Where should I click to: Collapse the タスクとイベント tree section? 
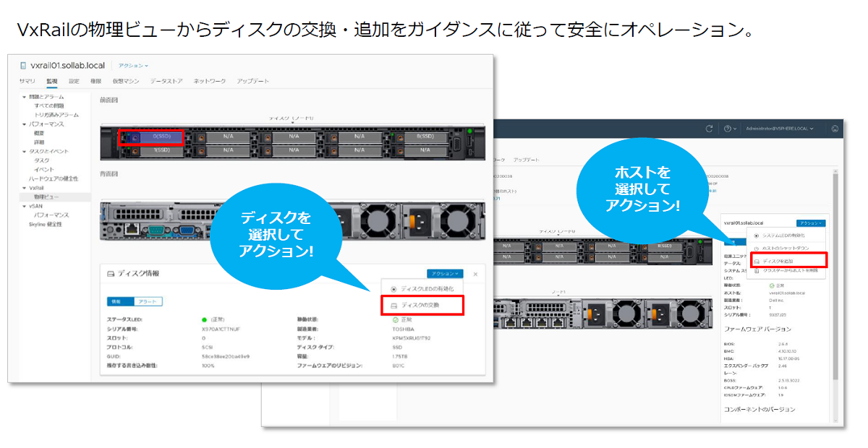tap(24, 151)
